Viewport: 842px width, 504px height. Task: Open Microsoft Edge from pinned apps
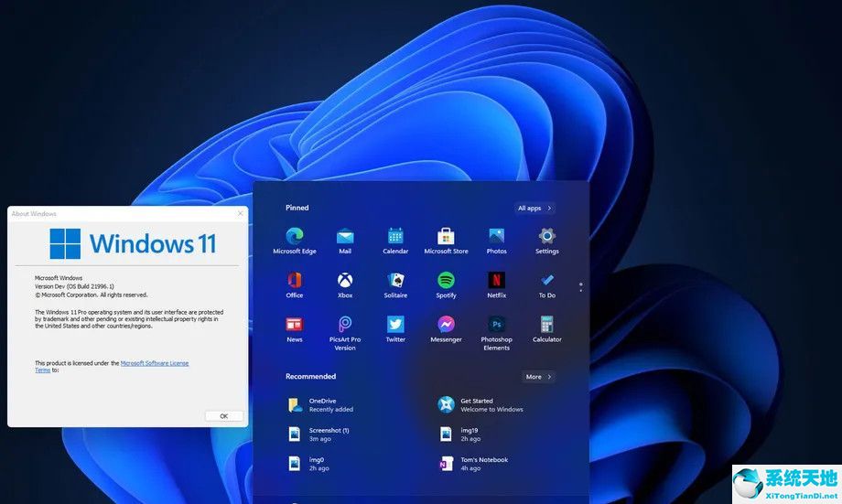click(x=295, y=241)
